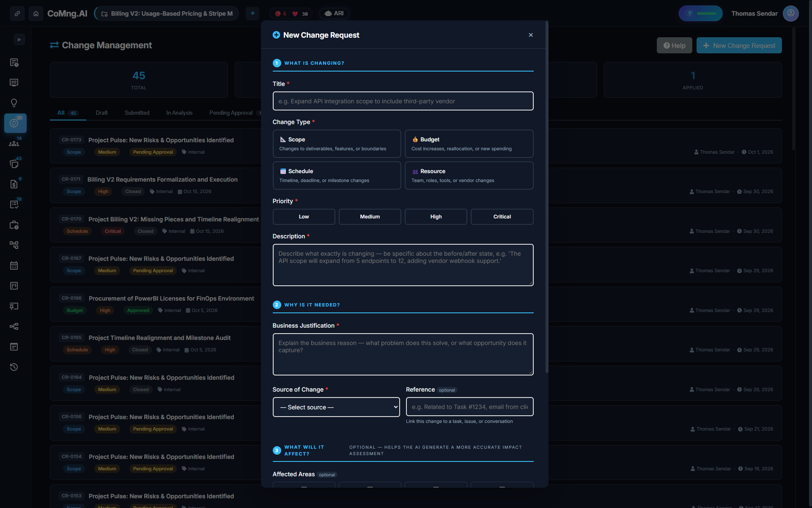Open the Select source dropdown
The image size is (812, 508).
[x=336, y=407]
